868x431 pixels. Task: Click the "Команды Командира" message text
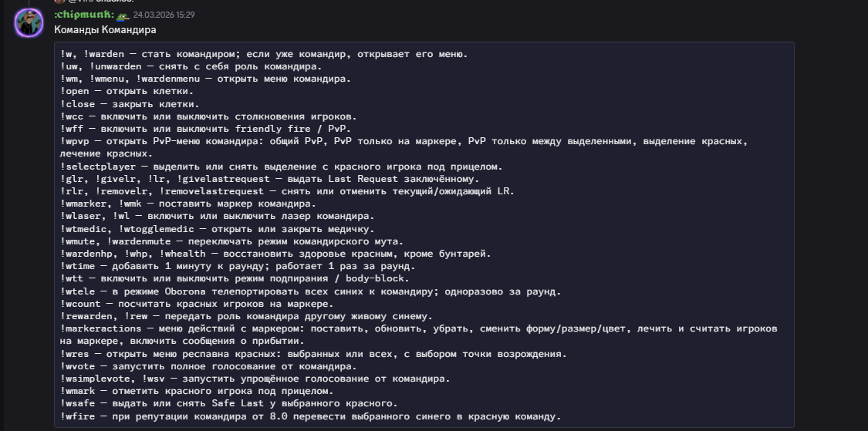tap(105, 30)
